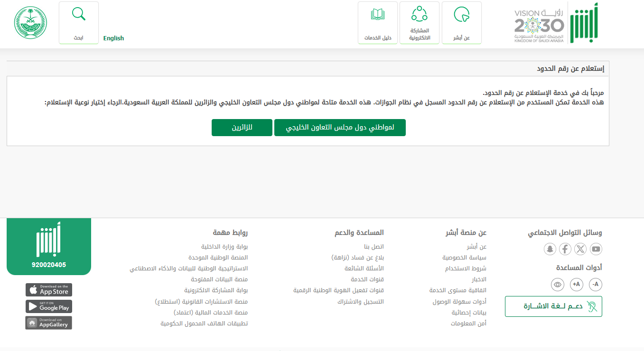Toggle the eye high-contrast accessibility view
The image size is (644, 351).
coord(558,285)
